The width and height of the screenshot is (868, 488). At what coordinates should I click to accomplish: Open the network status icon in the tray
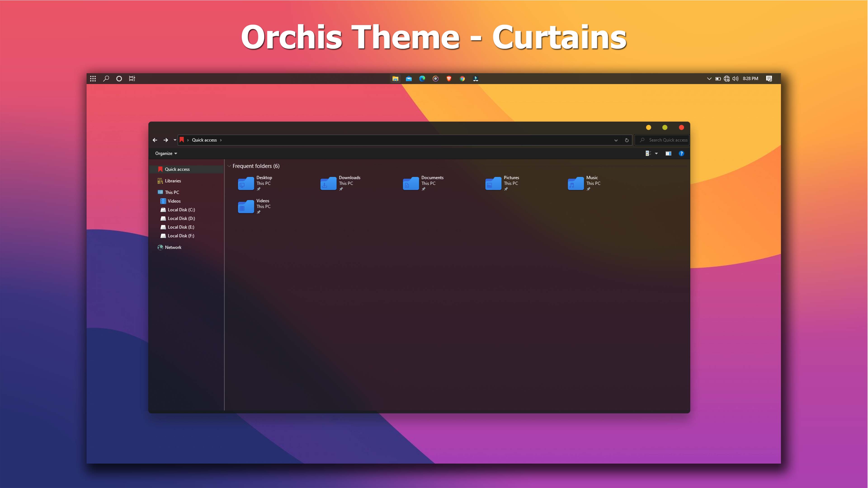click(727, 78)
